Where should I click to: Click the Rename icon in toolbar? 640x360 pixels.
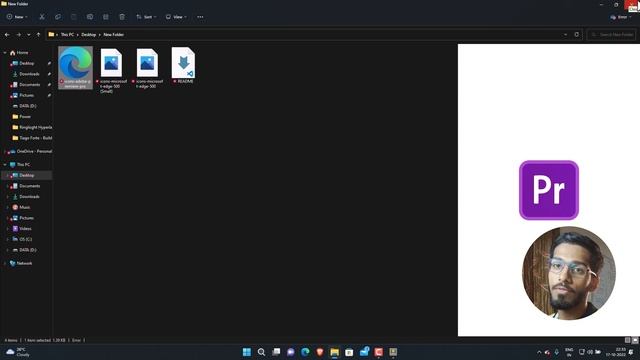pyautogui.click(x=90, y=17)
